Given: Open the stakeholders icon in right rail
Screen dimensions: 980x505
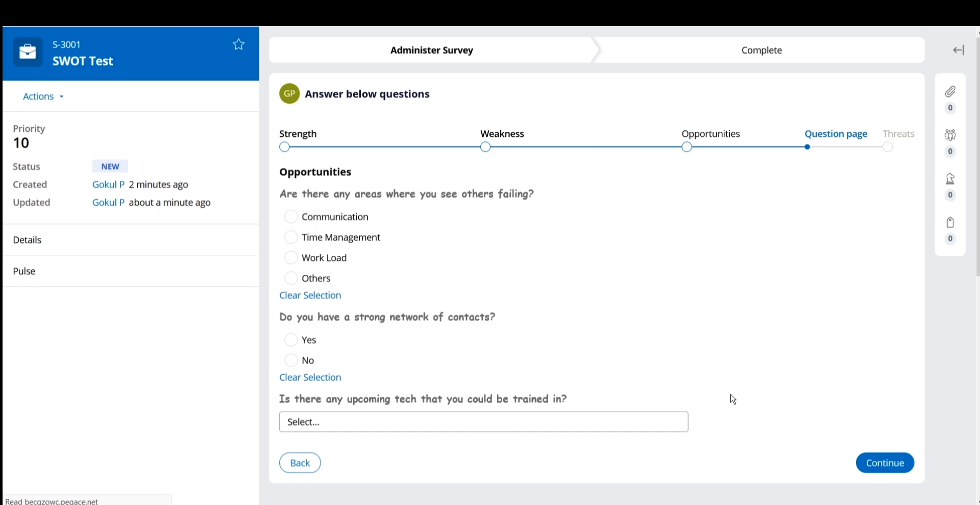Looking at the screenshot, I should pos(950,179).
